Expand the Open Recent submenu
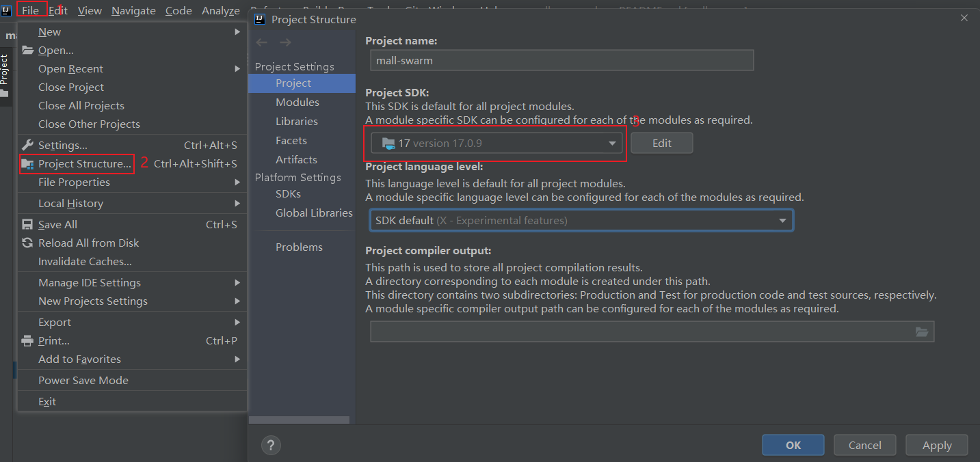Image resolution: width=980 pixels, height=462 pixels. pyautogui.click(x=132, y=68)
